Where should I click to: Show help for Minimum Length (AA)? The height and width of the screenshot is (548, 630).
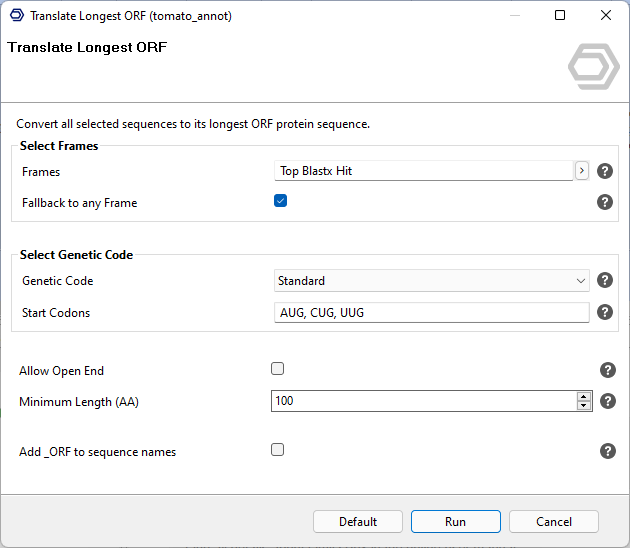(607, 402)
